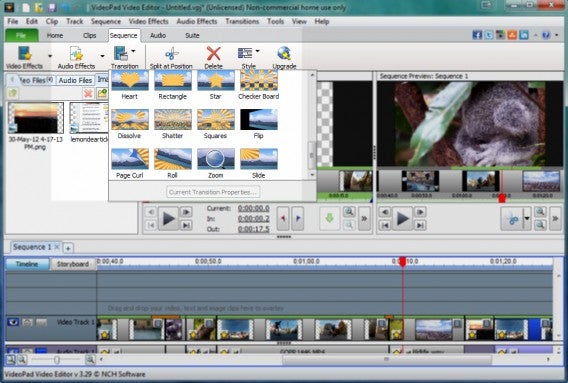Click the Facebook share icon
This screenshot has height=383, width=568.
477,35
